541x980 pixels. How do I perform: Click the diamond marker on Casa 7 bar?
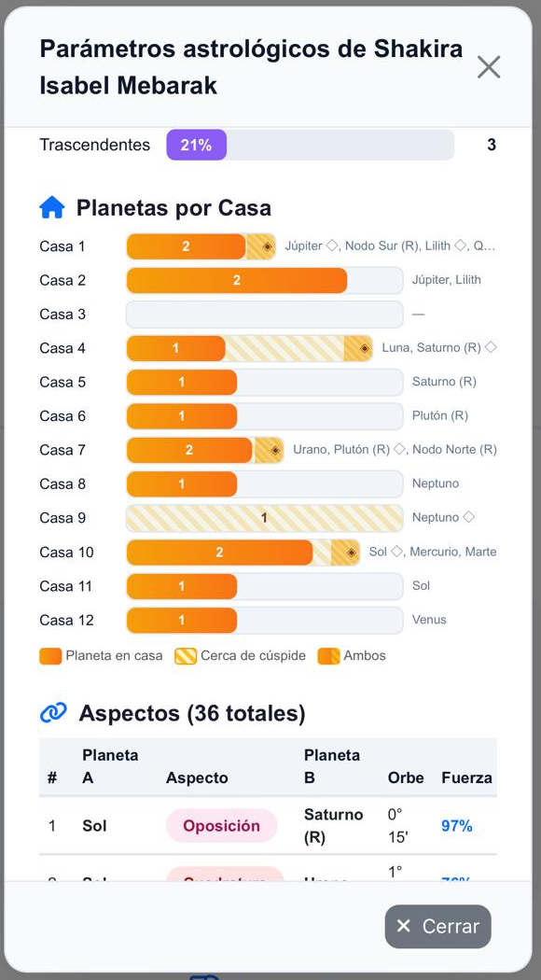click(275, 451)
